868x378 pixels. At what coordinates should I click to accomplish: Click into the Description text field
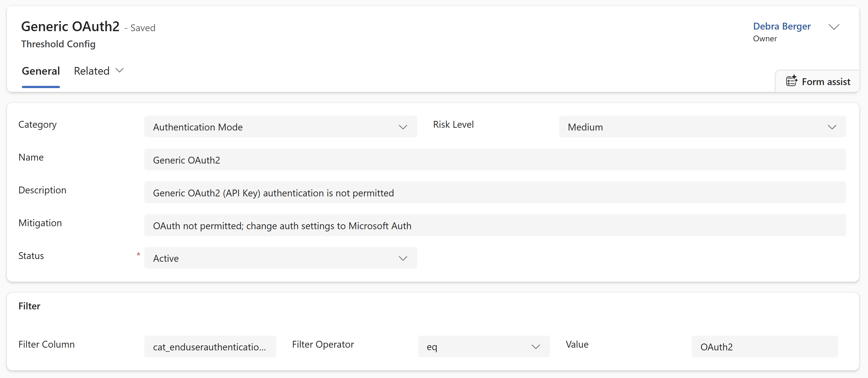(495, 192)
